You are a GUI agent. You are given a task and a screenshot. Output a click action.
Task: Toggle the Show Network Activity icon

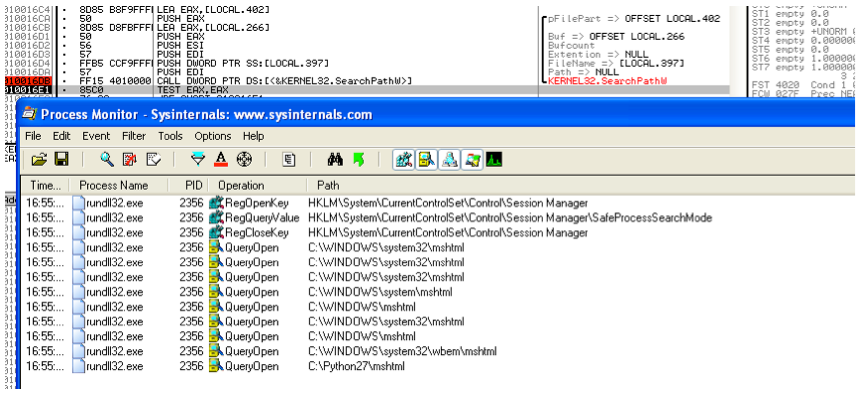point(450,160)
